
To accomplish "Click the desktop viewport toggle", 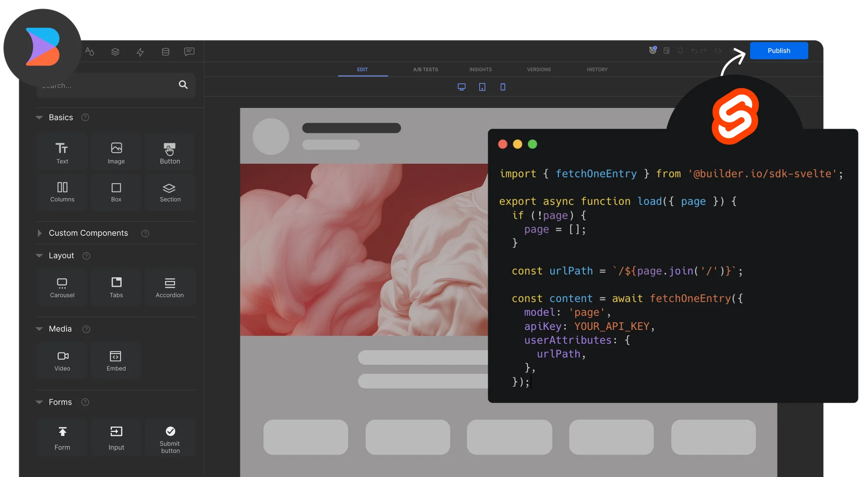I will tap(461, 87).
